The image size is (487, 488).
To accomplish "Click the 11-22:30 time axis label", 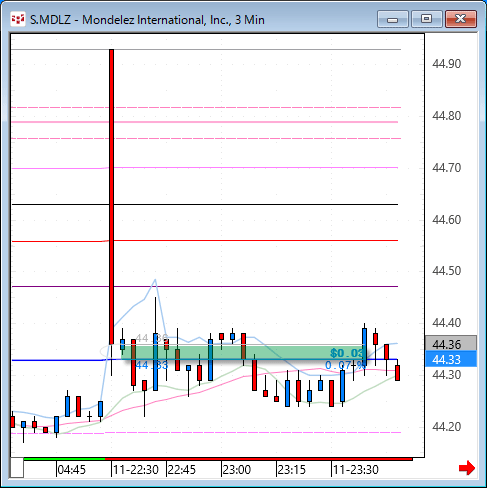I will click(135, 470).
